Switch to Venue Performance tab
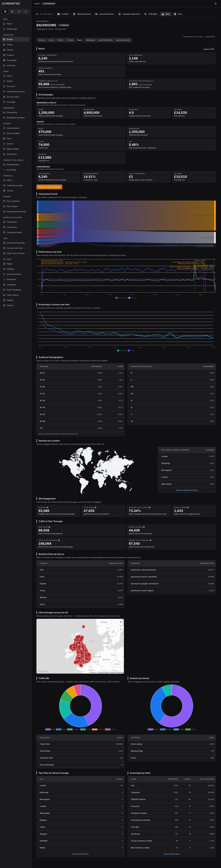This screenshot has width=221, height=868. click(x=105, y=14)
